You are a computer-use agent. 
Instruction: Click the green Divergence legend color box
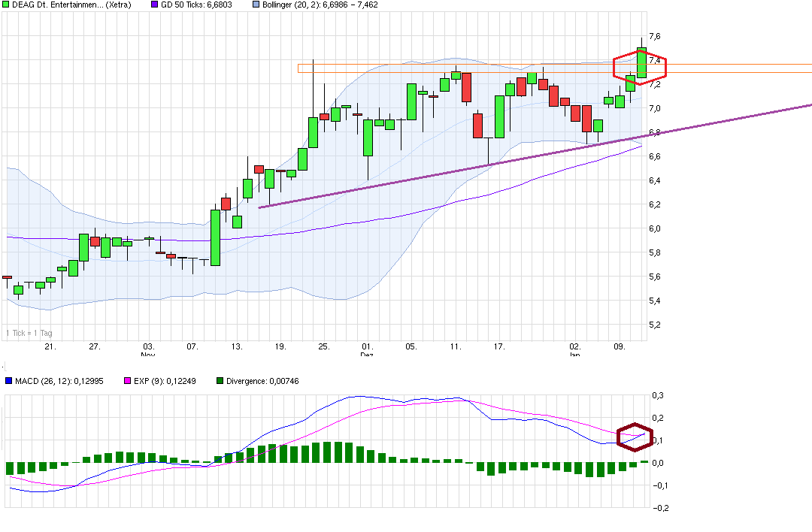coord(220,381)
